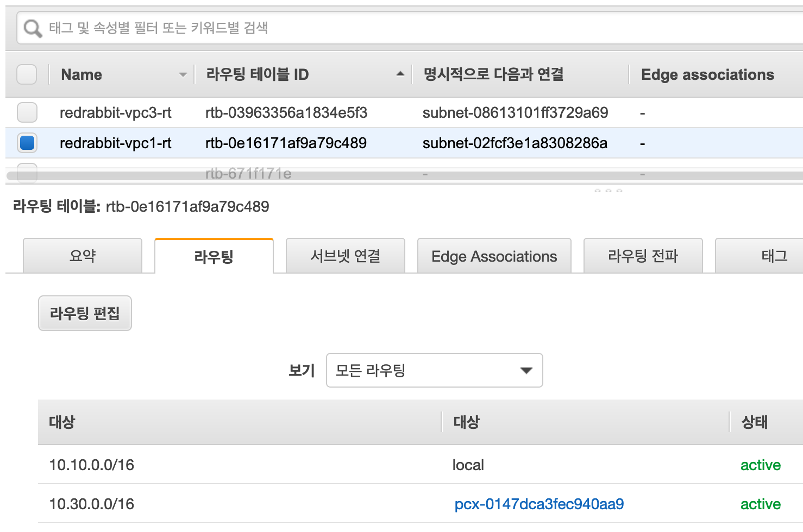Click the 라우팅 테이블 ID column header
The image size is (803, 532).
click(x=258, y=74)
